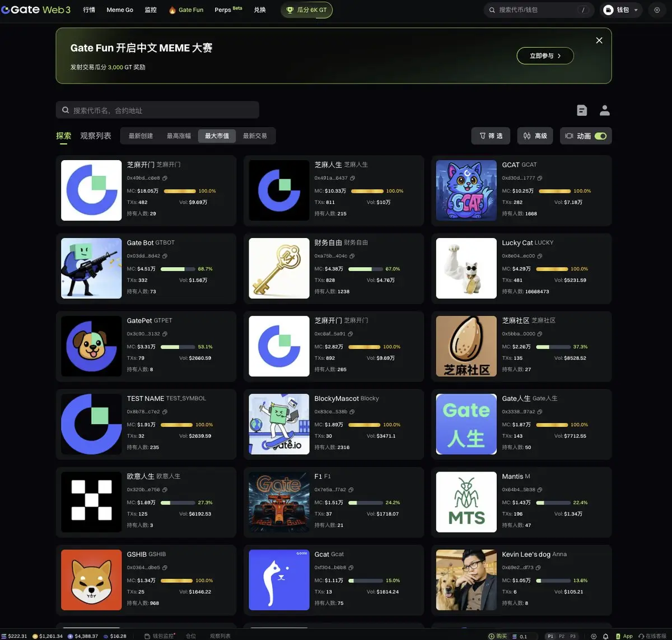Copy Lucky Cat address 0x8e04...ec00
This screenshot has height=640, width=672.
[539, 256]
